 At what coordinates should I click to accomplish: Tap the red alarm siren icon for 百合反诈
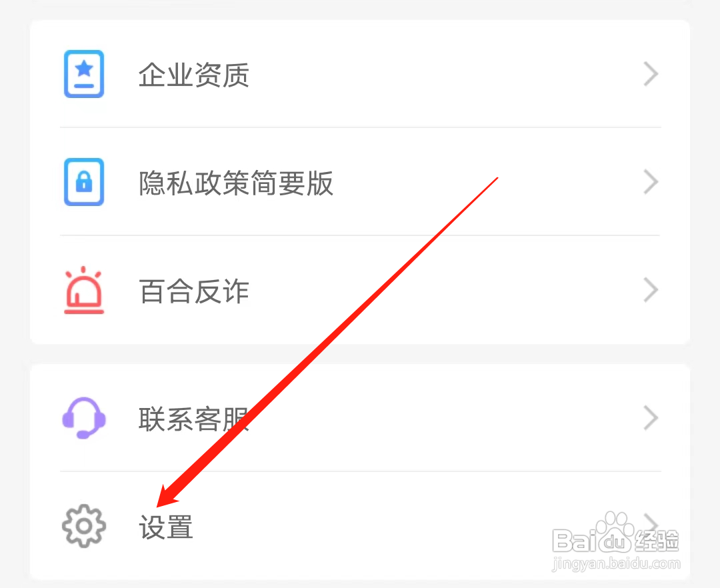click(83, 289)
